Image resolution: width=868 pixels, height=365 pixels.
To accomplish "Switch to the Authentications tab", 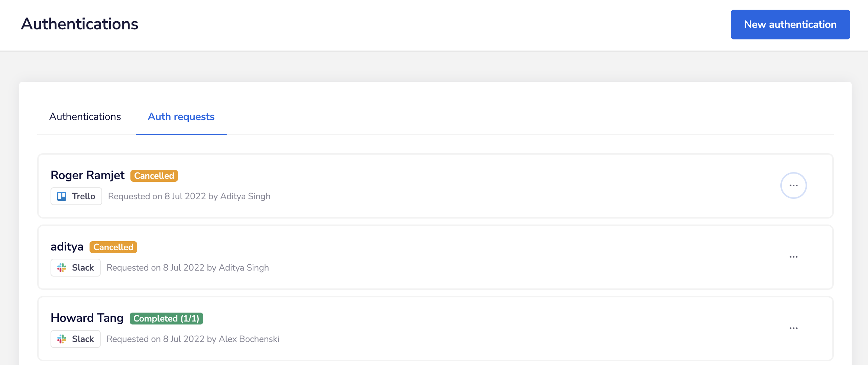I will [85, 117].
